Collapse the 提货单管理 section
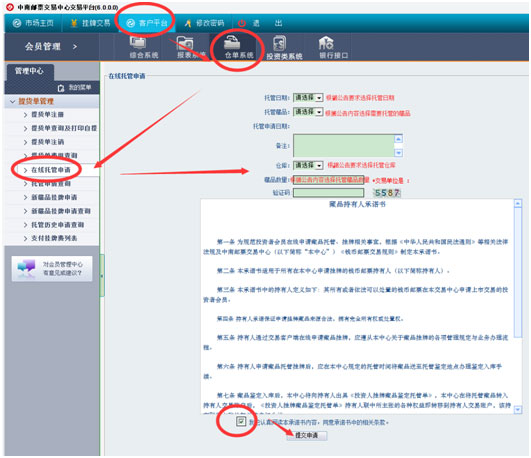The width and height of the screenshot is (531, 458). (x=13, y=102)
